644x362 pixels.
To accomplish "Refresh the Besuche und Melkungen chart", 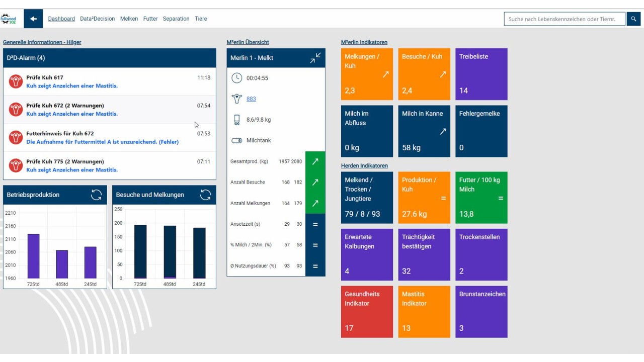I will (205, 195).
